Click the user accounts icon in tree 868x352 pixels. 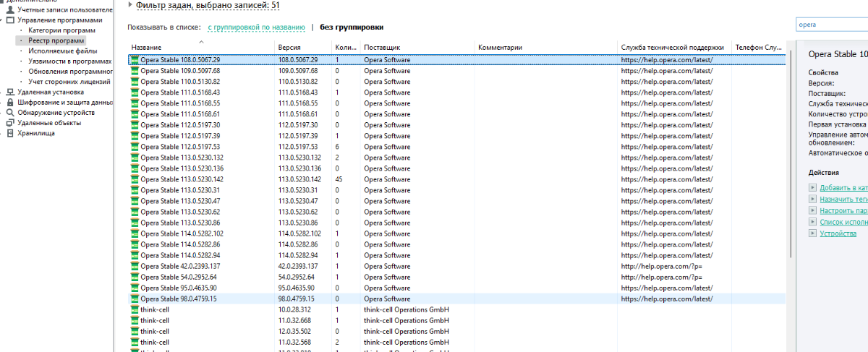pos(10,10)
